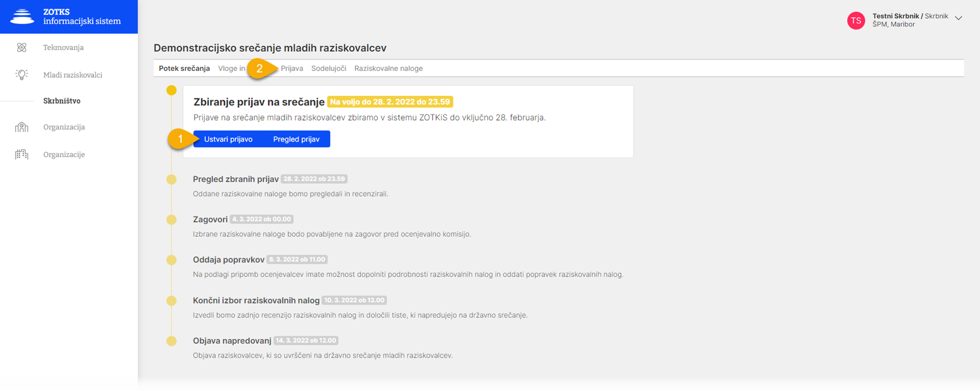Click the Organizacije buildings icon
The height and width of the screenshot is (391, 980).
coord(21,154)
